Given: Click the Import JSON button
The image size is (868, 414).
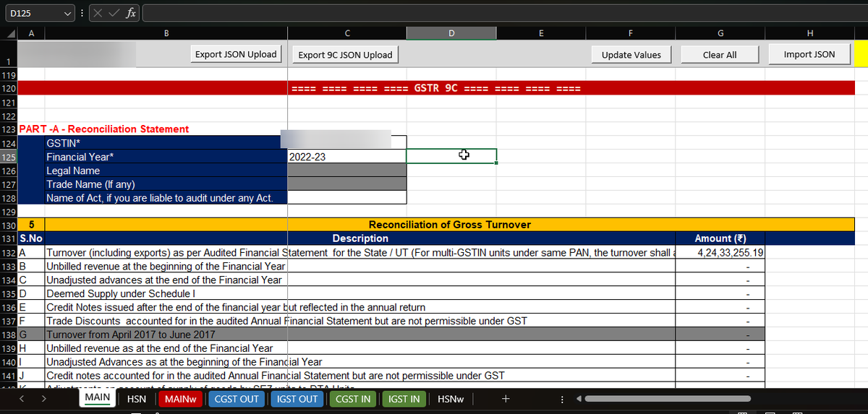Looking at the screenshot, I should [809, 54].
